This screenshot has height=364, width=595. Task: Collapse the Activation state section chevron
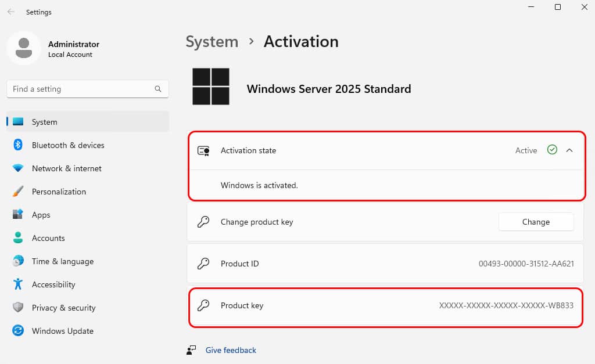tap(569, 150)
